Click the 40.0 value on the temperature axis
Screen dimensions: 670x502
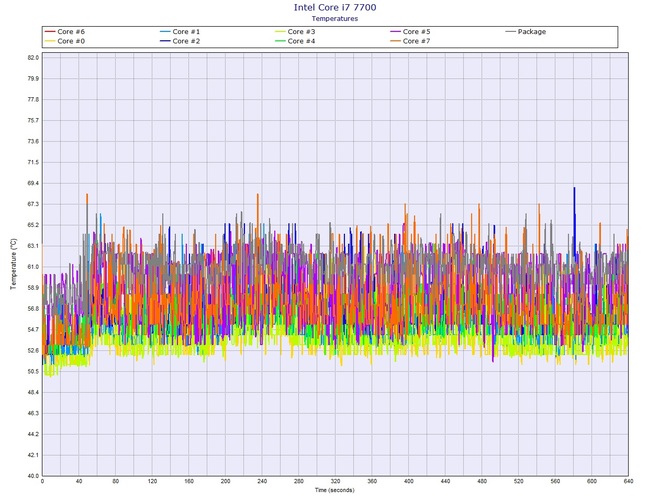click(x=33, y=476)
